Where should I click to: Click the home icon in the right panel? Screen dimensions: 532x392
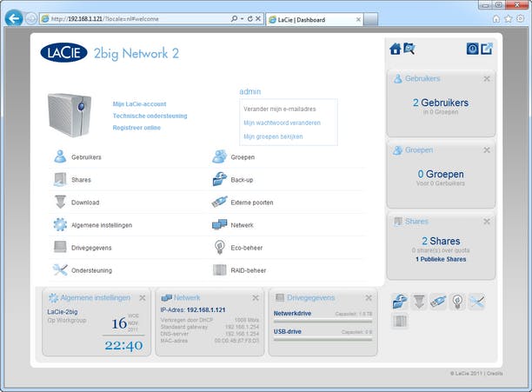click(396, 49)
